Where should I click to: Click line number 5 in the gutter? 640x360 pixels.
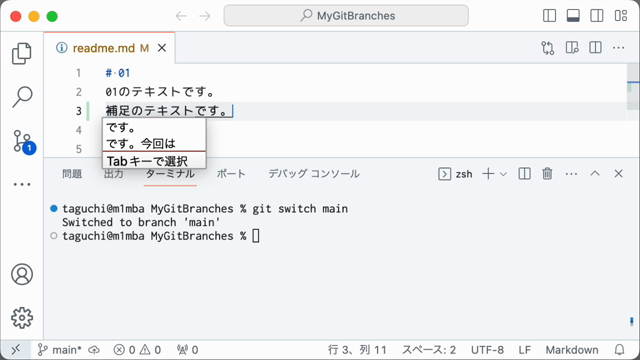point(79,149)
